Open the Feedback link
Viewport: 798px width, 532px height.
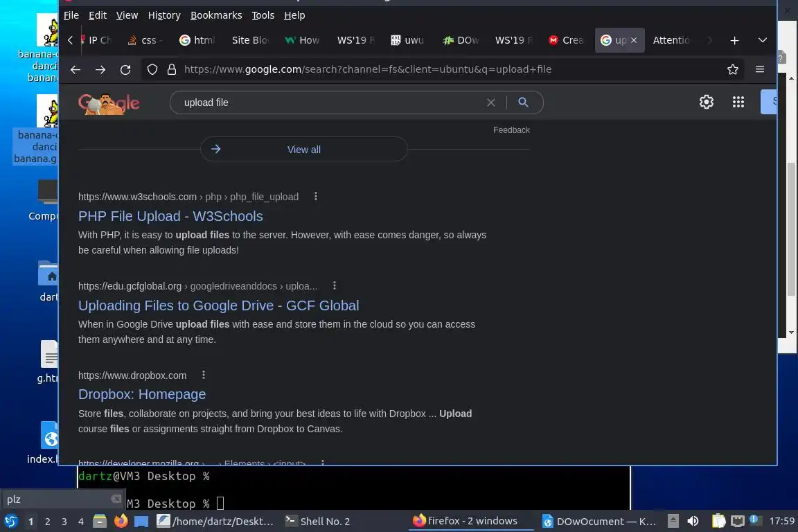click(511, 130)
